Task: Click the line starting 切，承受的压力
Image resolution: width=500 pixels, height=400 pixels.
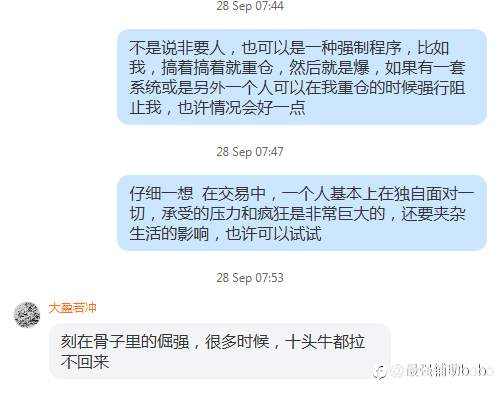Action: (297, 214)
